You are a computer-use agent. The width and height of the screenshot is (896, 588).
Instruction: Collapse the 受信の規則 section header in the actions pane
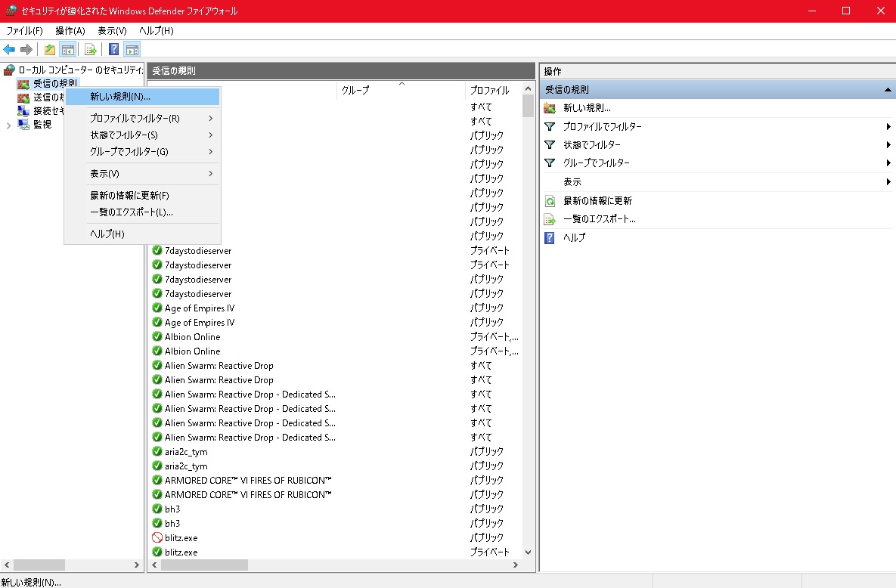coord(888,90)
